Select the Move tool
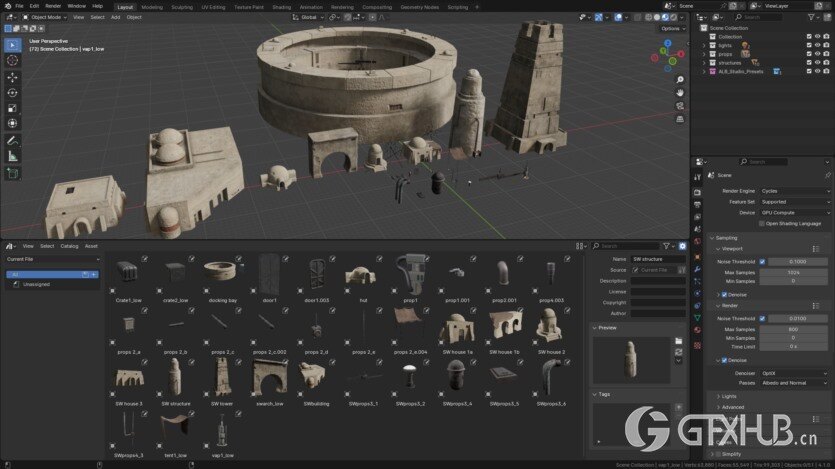The width and height of the screenshot is (835, 469). [x=13, y=77]
